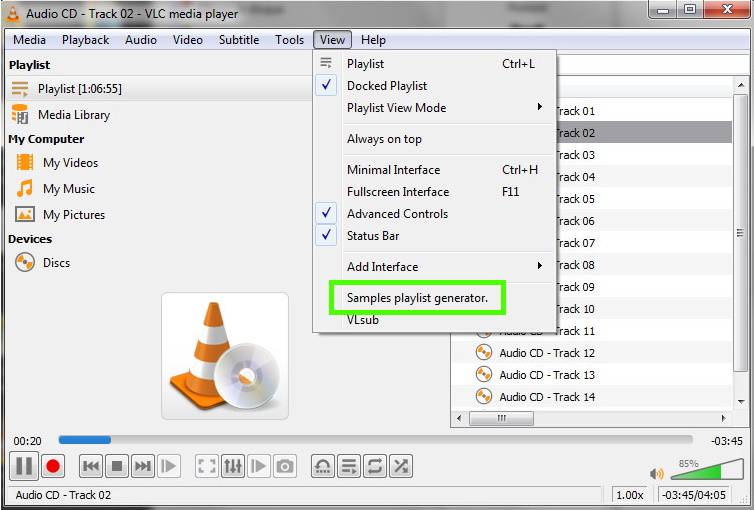Adjust the volume slider at 85%
The height and width of the screenshot is (510, 754).
click(707, 469)
